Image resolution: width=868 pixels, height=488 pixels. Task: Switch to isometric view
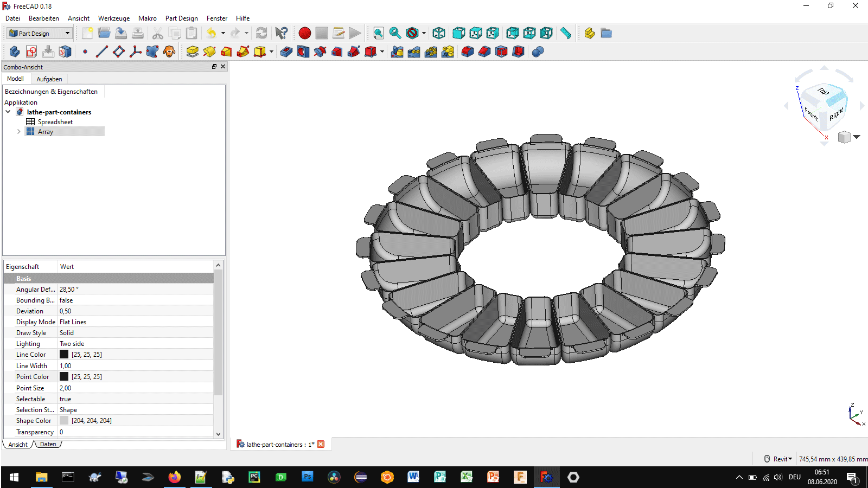(439, 33)
